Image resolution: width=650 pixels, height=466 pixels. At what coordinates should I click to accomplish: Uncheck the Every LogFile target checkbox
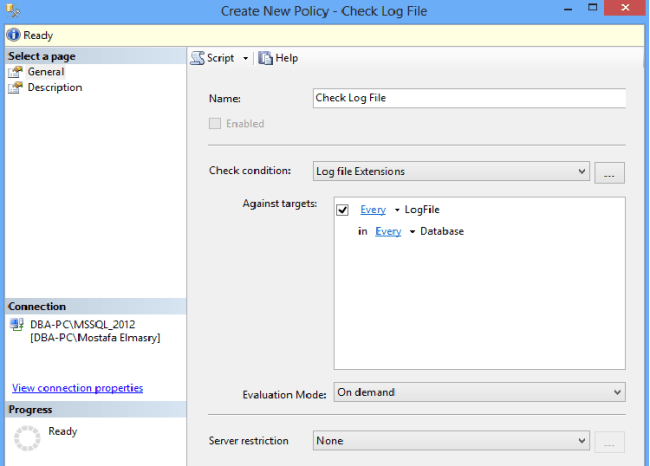click(342, 210)
